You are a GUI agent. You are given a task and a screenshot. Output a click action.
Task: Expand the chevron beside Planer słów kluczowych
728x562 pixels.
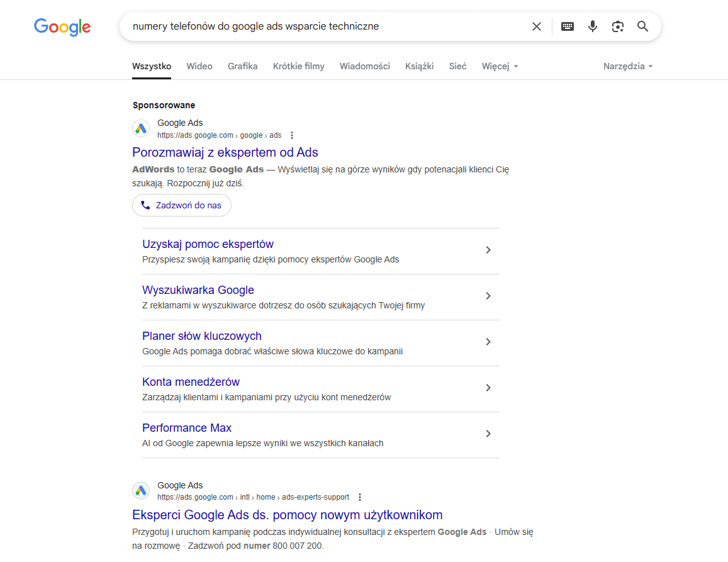point(488,342)
